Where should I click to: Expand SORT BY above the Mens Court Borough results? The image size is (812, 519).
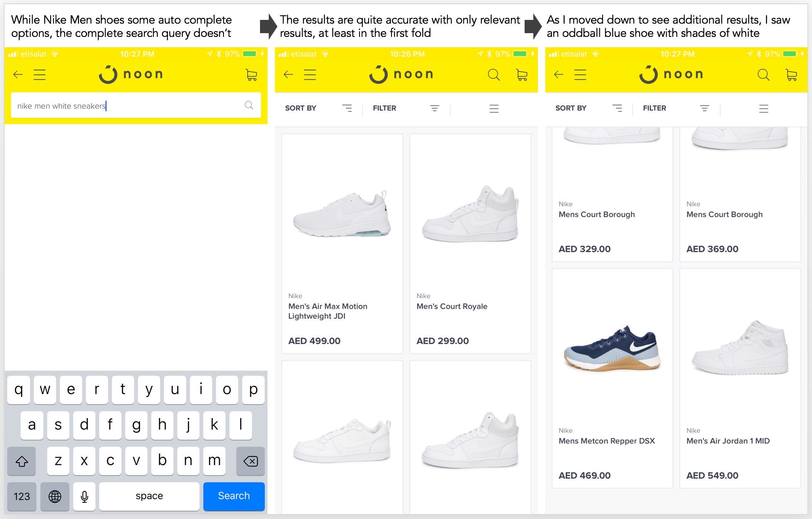pos(588,108)
